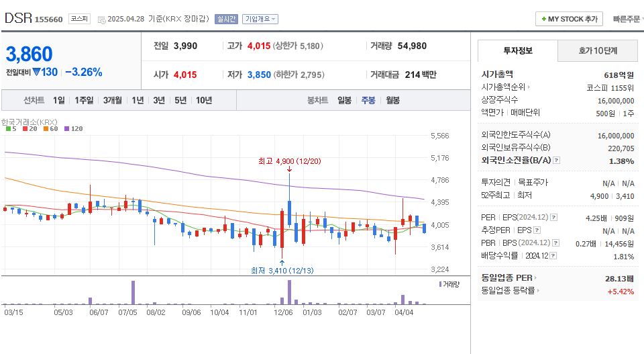Click the 상장주식수 value 16,000,000
The height and width of the screenshot is (354, 644).
[x=616, y=101]
